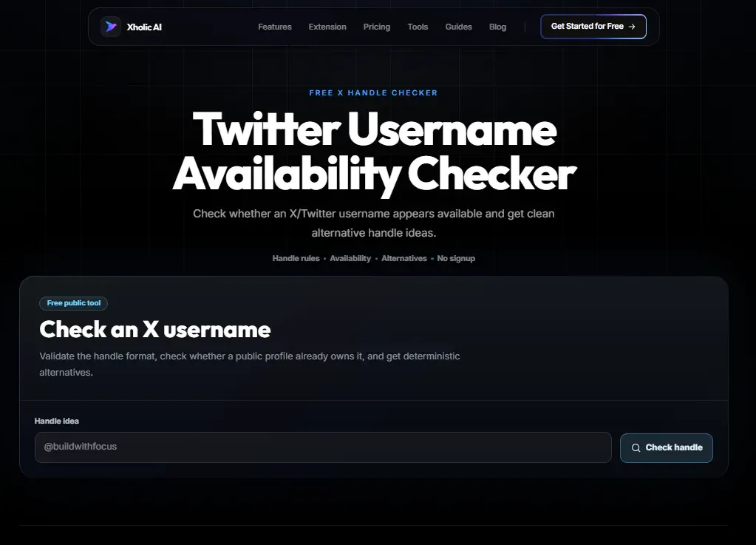
Task: Click the FREE X HANDLE CHECKER label
Action: 373,92
